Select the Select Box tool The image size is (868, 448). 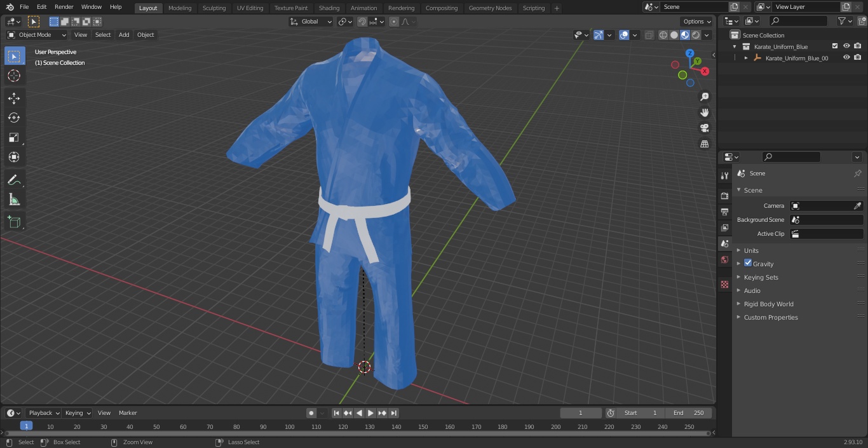[14, 56]
